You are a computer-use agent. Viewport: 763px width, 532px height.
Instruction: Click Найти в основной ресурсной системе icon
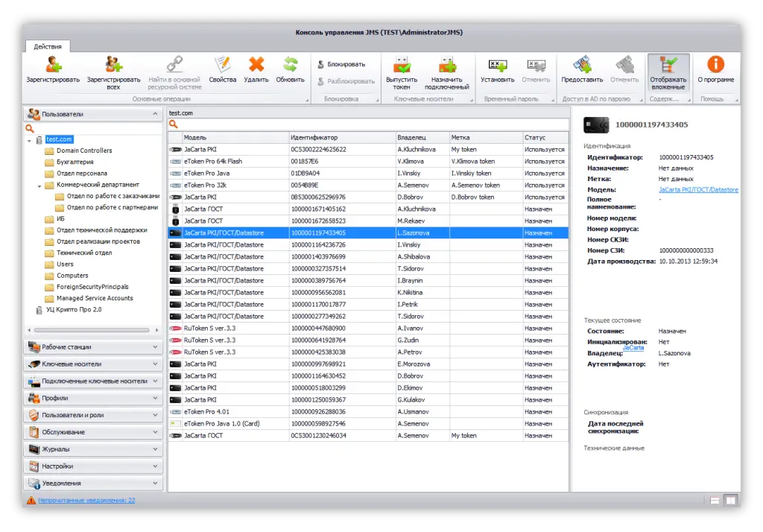pyautogui.click(x=174, y=65)
